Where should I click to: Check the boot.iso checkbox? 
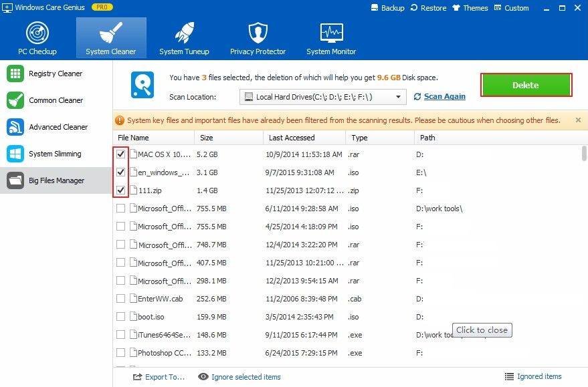(x=121, y=317)
